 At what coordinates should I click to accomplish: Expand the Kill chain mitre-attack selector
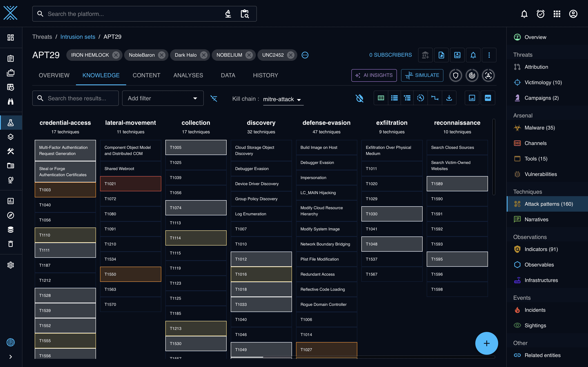tap(283, 99)
